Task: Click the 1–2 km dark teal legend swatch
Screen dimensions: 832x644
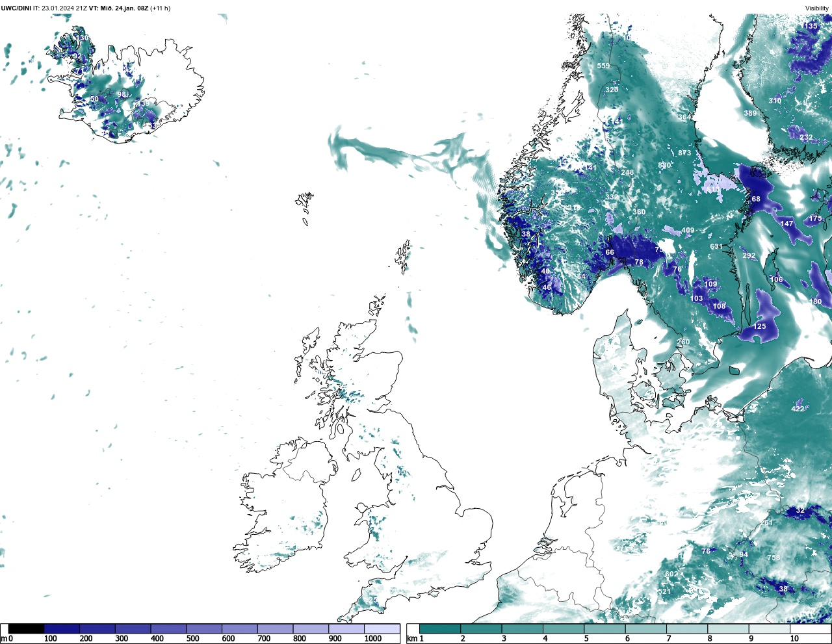Action: [x=440, y=628]
